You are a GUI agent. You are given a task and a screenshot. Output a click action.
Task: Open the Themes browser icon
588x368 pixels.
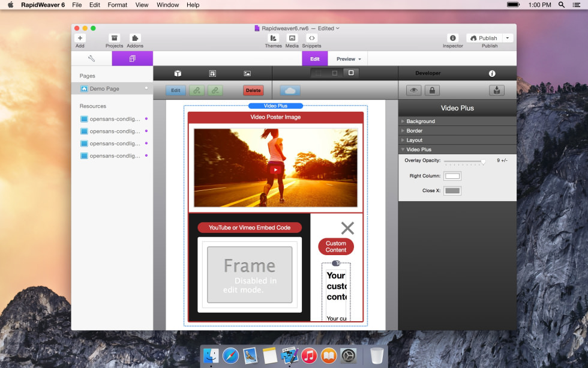[274, 38]
